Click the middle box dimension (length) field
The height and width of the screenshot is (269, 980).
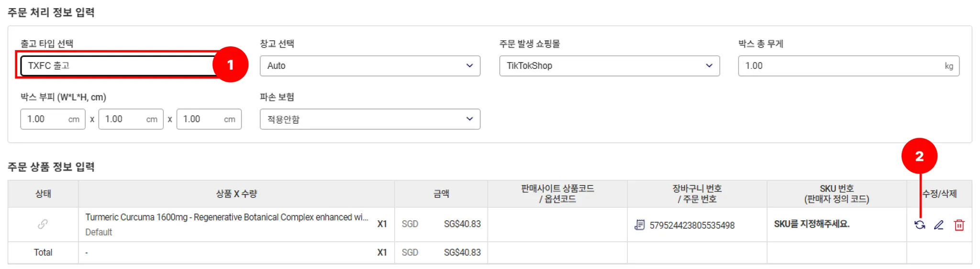(x=124, y=119)
